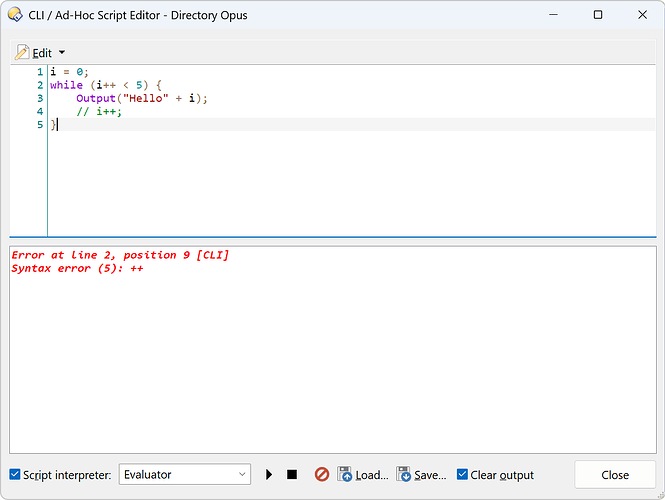Click the Save script disk icon

[404, 475]
